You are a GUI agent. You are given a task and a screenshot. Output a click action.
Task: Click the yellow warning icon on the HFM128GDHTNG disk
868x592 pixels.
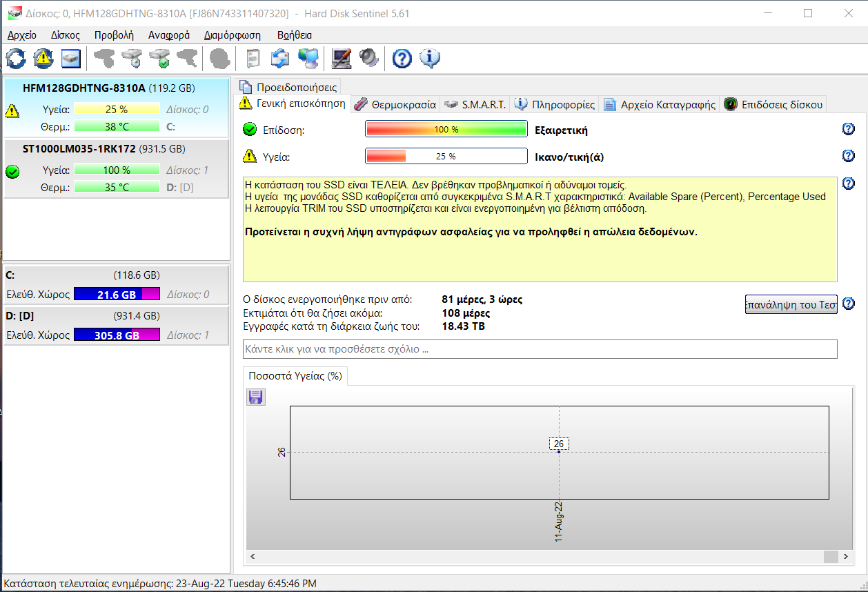point(12,110)
